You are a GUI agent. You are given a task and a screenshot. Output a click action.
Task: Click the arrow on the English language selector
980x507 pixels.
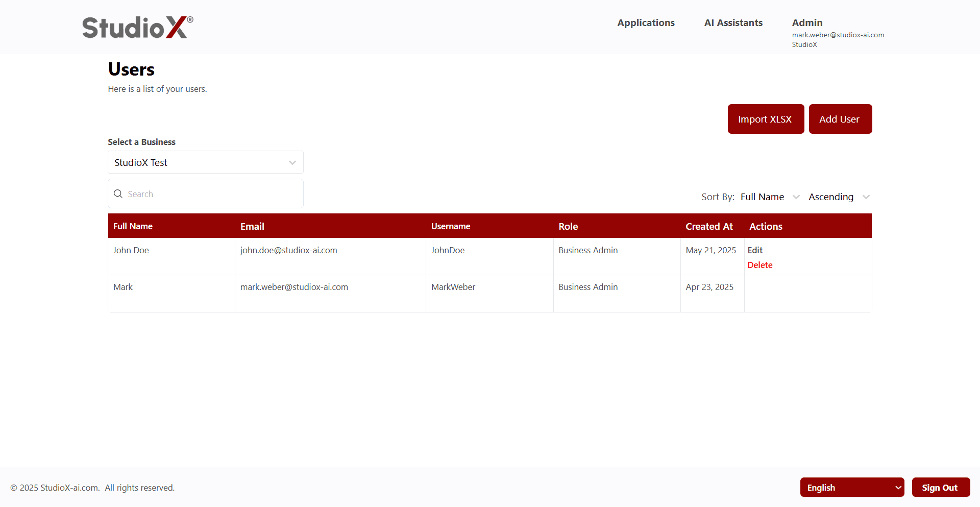pyautogui.click(x=897, y=487)
